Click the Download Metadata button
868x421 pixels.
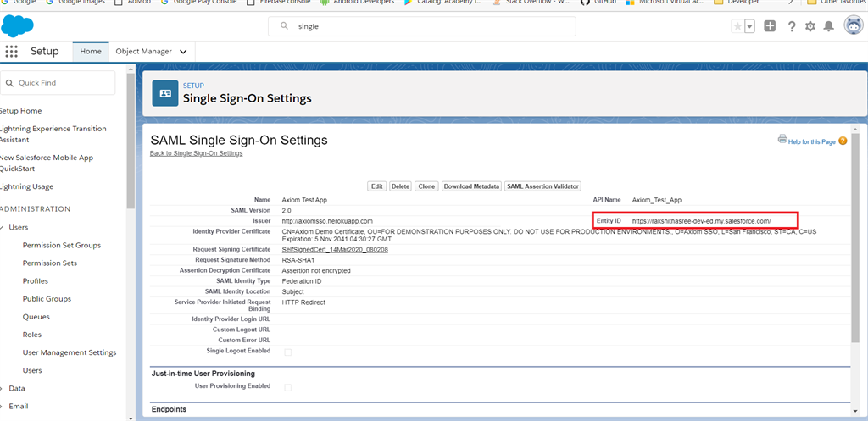(472, 186)
